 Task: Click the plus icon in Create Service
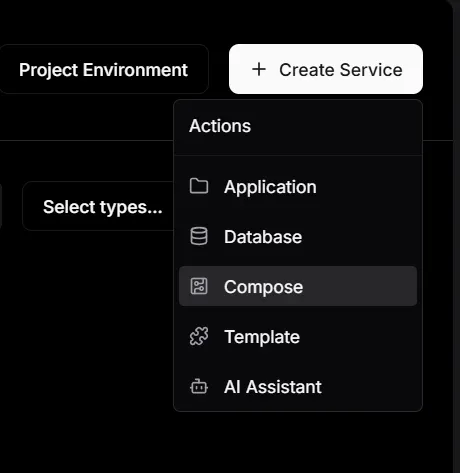(x=259, y=70)
